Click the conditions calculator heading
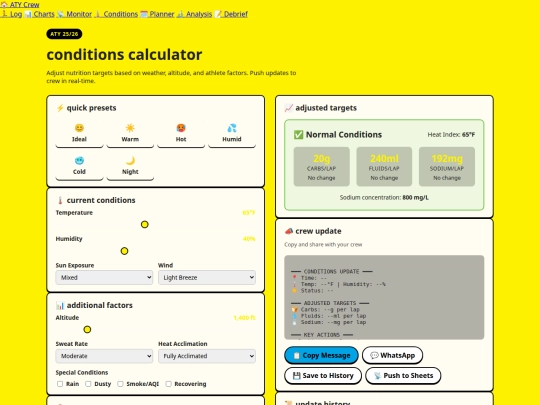540x405 pixels. pos(124,54)
